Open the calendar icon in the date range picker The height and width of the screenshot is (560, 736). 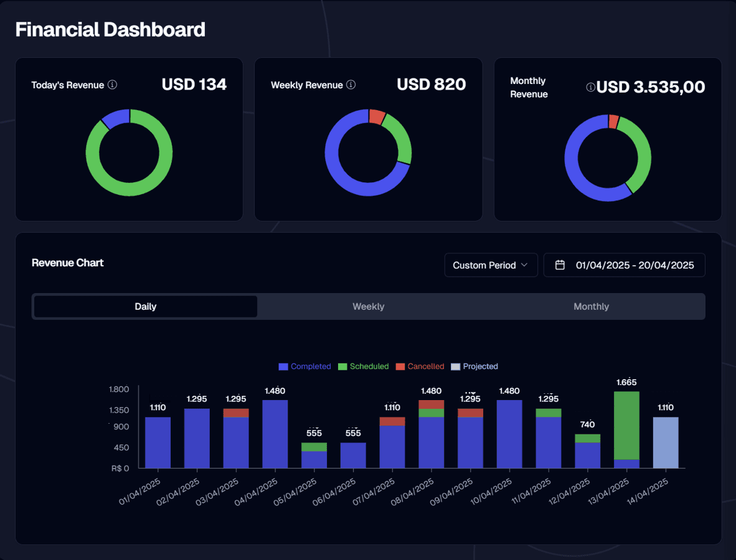559,264
